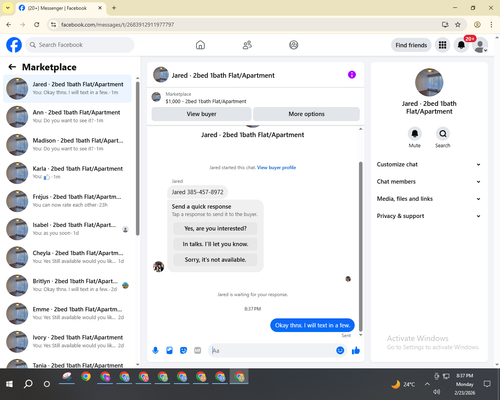Image resolution: width=500 pixels, height=400 pixels.
Task: Open the Britlyn conversation in the list
Action: point(67,285)
